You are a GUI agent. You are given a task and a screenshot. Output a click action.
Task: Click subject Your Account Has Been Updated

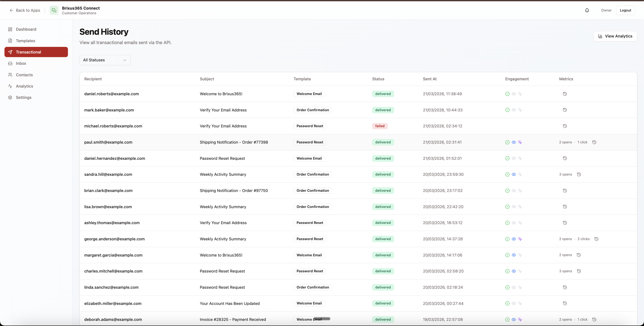[x=230, y=303]
